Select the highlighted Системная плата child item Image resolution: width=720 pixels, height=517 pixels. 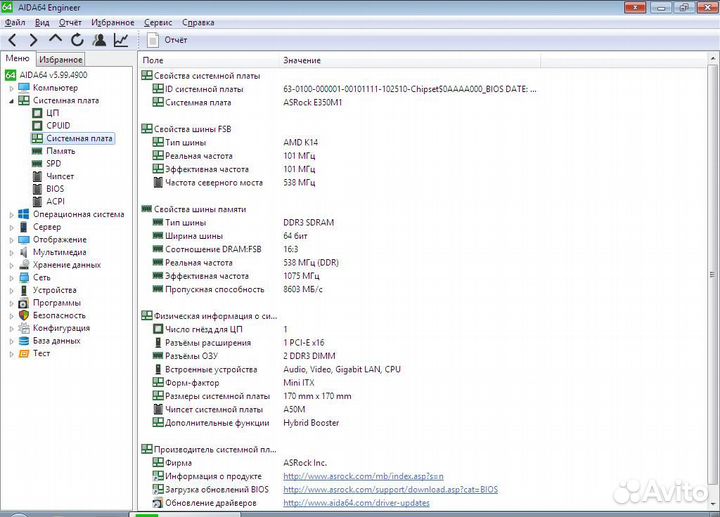tap(73, 138)
